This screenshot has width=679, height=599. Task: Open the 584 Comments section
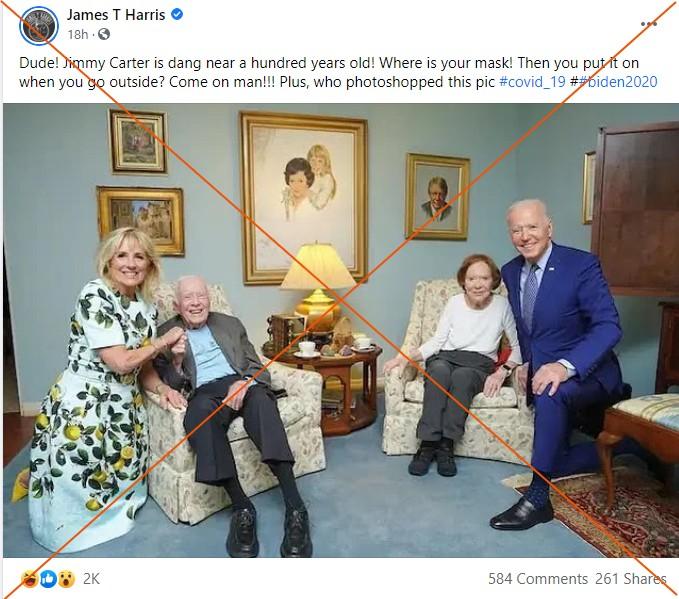538,579
